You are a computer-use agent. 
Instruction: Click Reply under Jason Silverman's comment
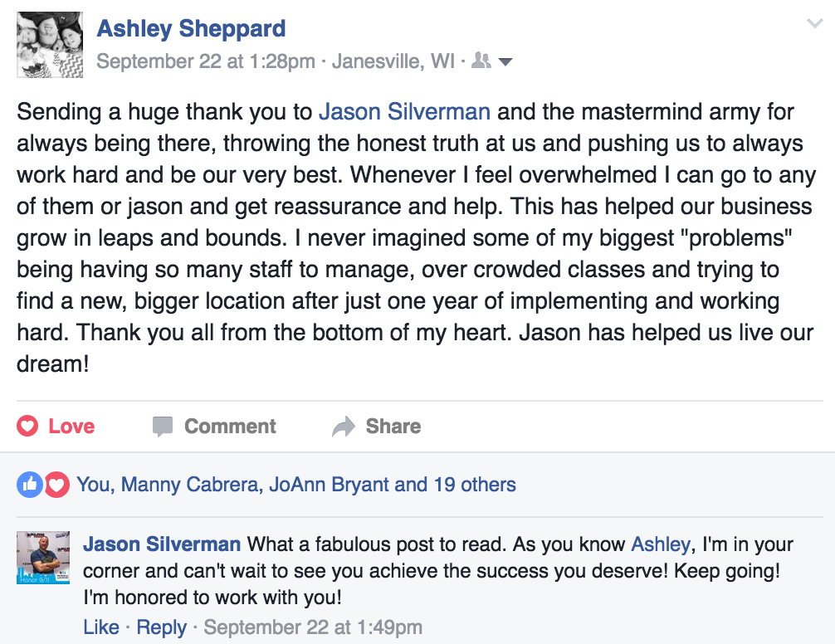click(161, 627)
